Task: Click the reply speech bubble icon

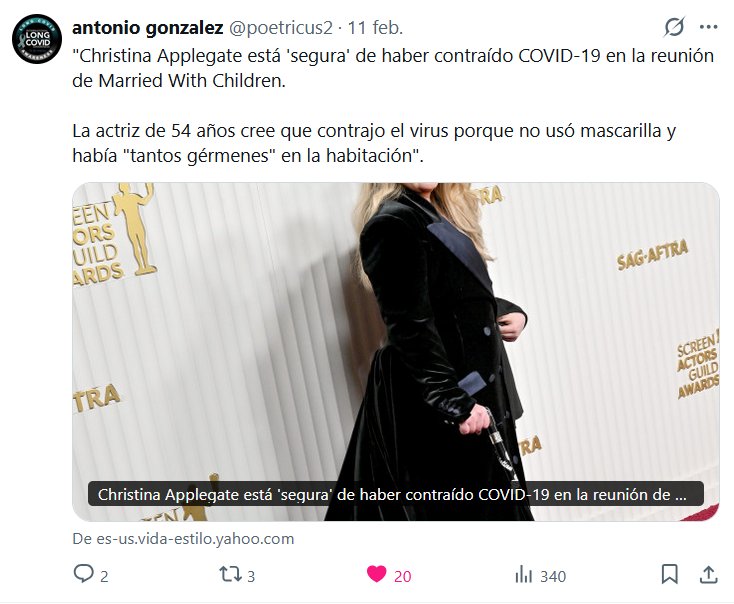Action: pyautogui.click(x=84, y=574)
